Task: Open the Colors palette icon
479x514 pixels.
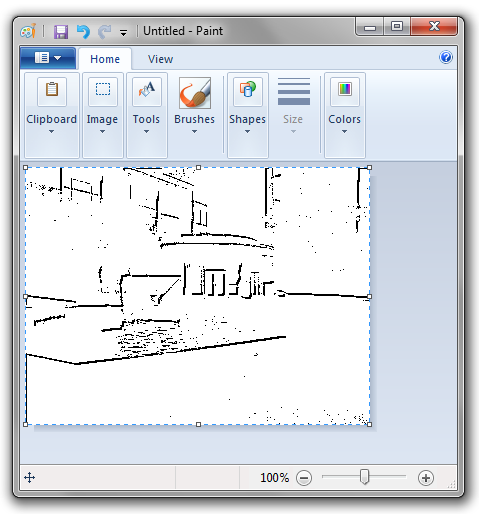Action: tap(345, 91)
